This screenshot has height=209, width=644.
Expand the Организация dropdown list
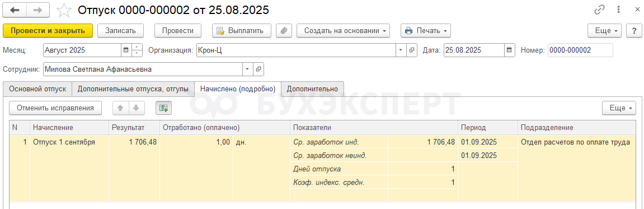pyautogui.click(x=401, y=50)
